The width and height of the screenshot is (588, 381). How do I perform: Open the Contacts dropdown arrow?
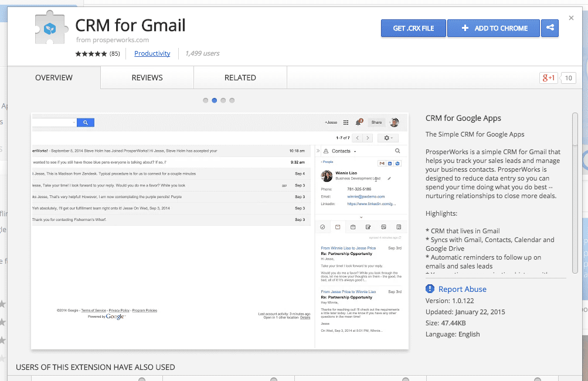[355, 151]
